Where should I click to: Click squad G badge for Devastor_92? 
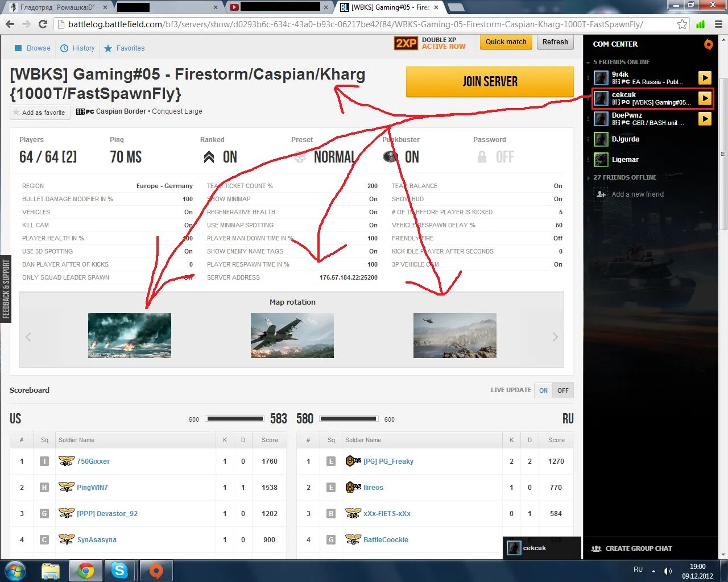[44, 514]
